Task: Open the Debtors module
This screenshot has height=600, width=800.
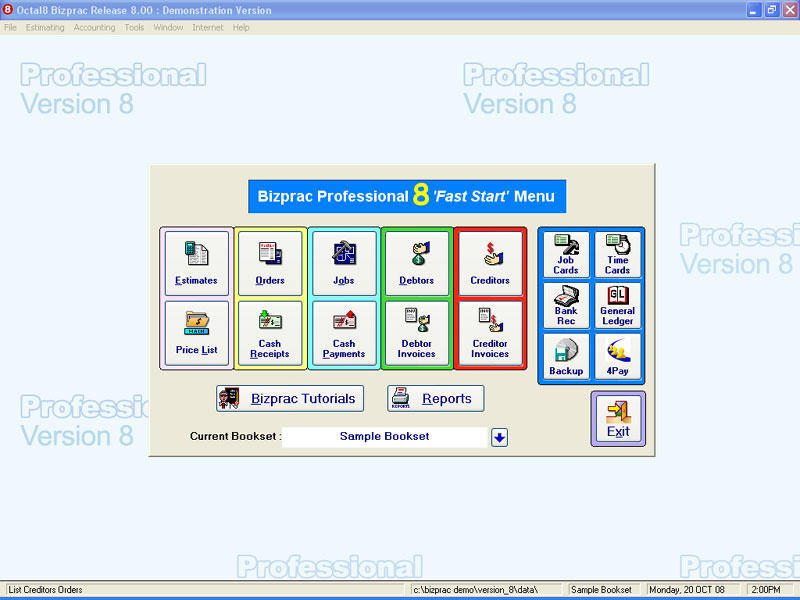Action: (417, 263)
